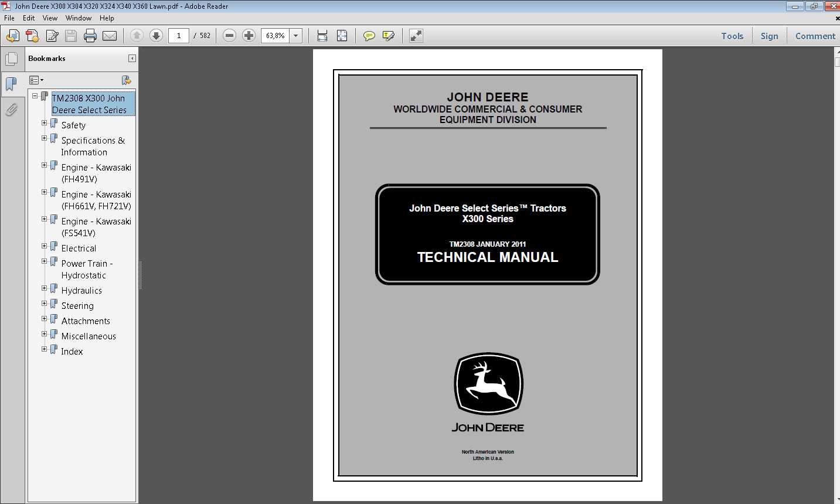The width and height of the screenshot is (840, 504).
Task: Go to previous page arrow
Action: pos(137,36)
